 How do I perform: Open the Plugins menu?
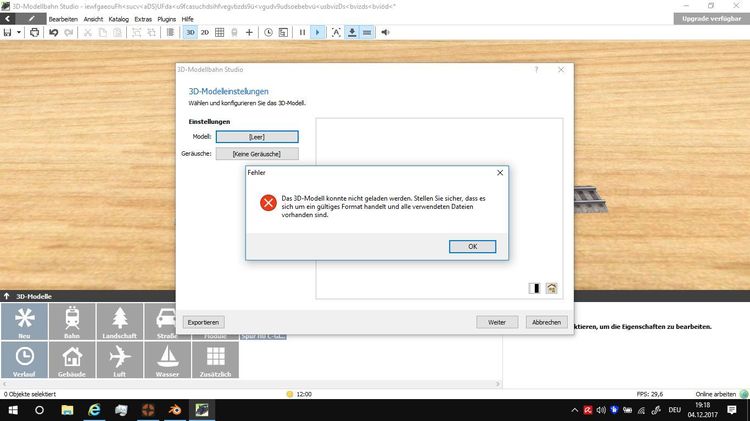[x=166, y=19]
